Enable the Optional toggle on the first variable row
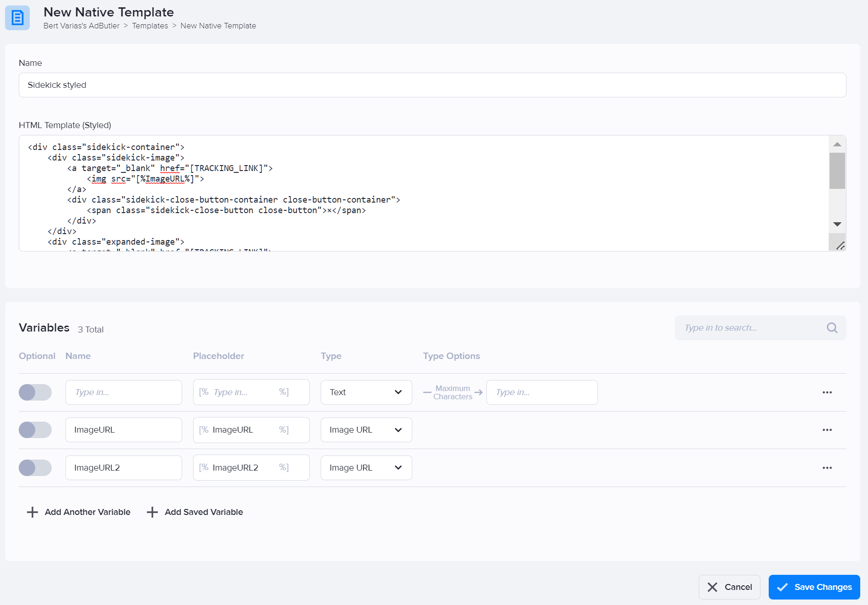Viewport: 868px width, 605px height. pyautogui.click(x=35, y=392)
